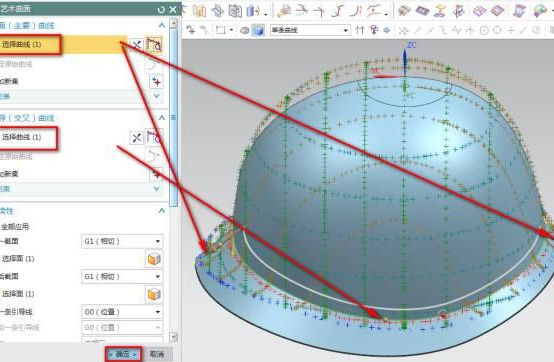Click the selection rectangle icon in selection bar

coord(221,30)
